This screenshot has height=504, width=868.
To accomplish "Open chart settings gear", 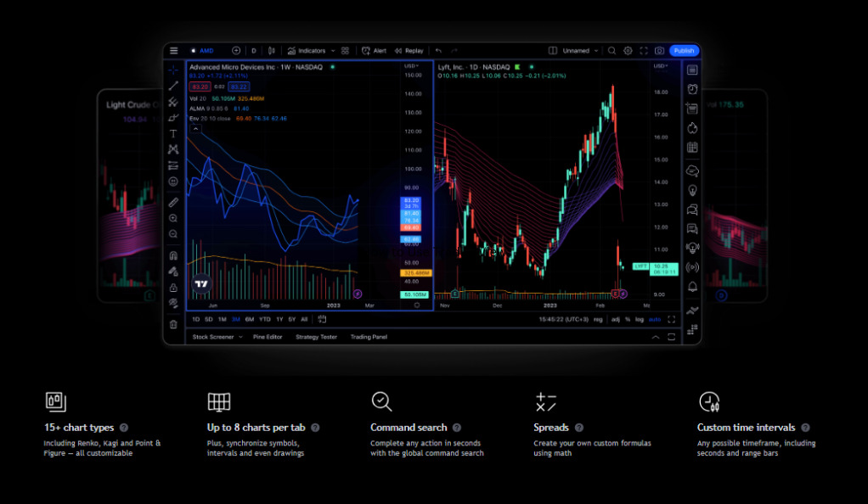I will coord(628,51).
